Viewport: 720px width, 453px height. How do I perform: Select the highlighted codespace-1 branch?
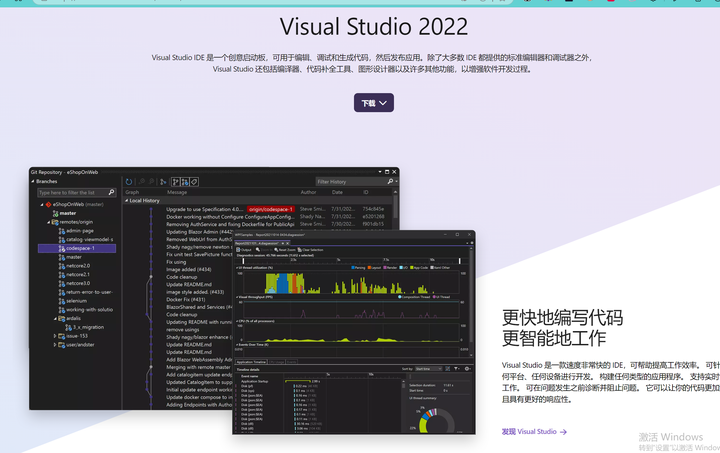pos(77,248)
